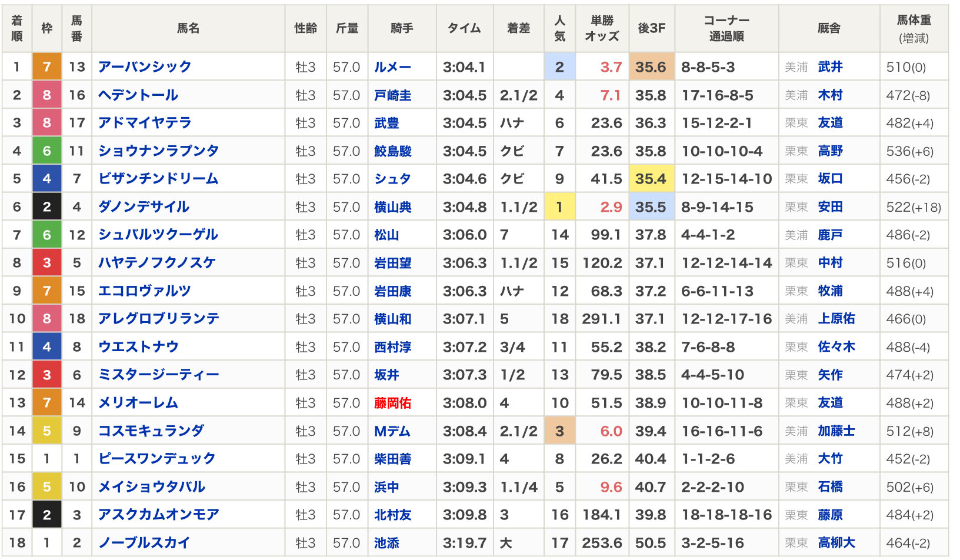
Task: Select horse ダノンデサイル link
Action: click(144, 207)
